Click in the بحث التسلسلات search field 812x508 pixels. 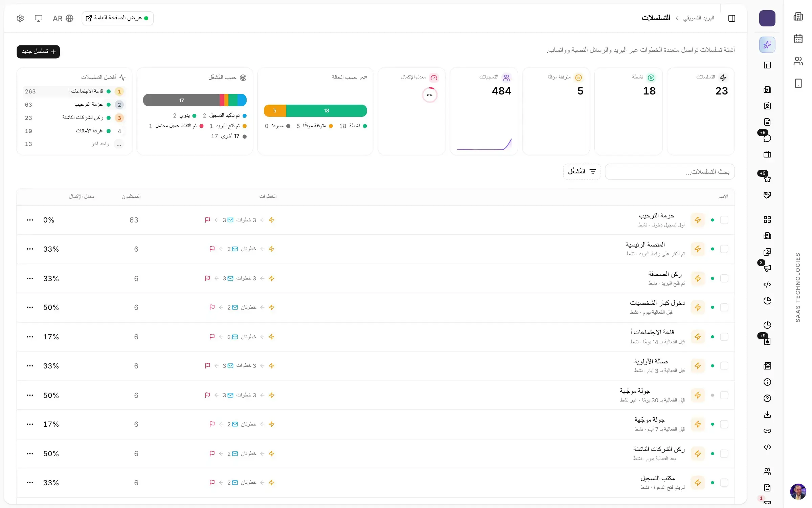[x=670, y=172]
